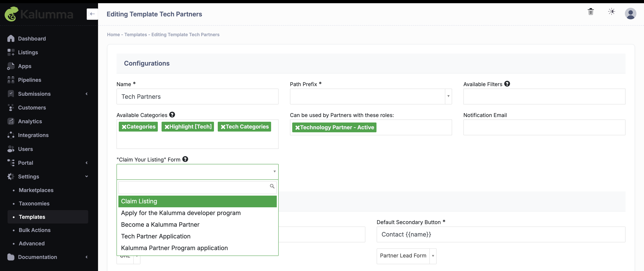
Task: Open Bulk Actions settings page
Action: pyautogui.click(x=34, y=230)
